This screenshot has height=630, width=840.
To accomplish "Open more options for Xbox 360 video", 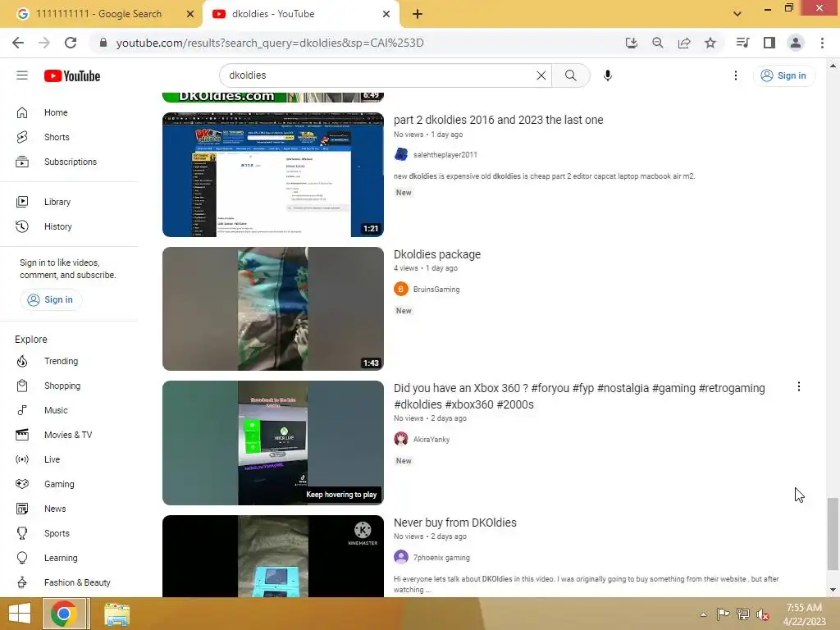I will coord(799,387).
